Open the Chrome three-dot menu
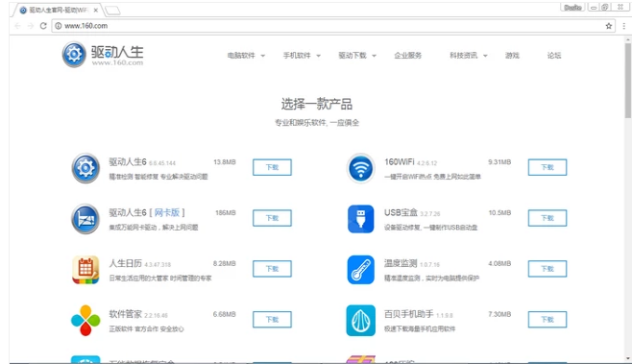Image resolution: width=632 pixels, height=364 pixels. [x=624, y=26]
